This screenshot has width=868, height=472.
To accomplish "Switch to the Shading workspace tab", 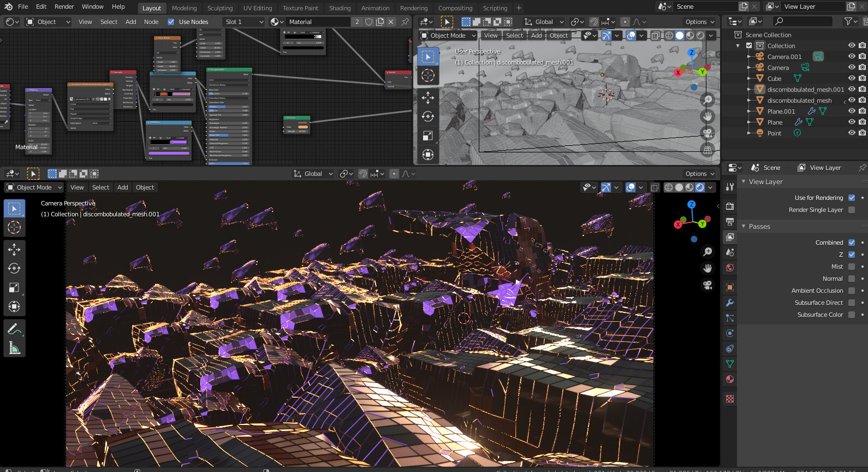I will [x=340, y=8].
